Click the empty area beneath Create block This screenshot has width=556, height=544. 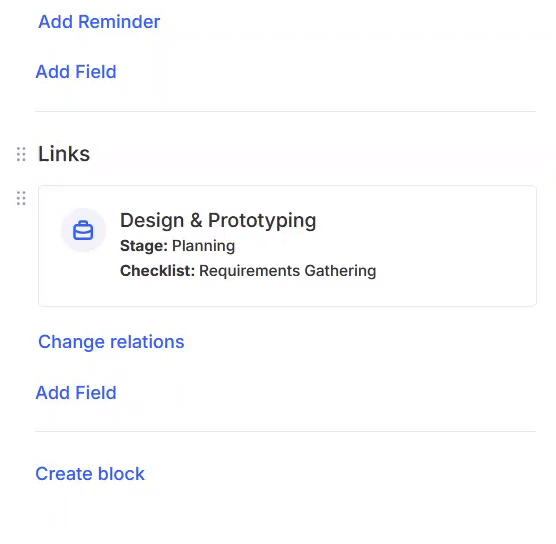click(277, 514)
